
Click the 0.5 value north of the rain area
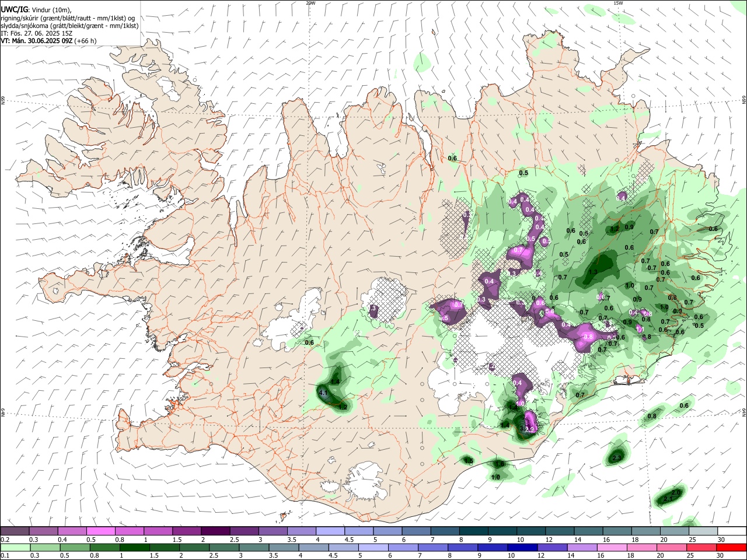(x=523, y=173)
